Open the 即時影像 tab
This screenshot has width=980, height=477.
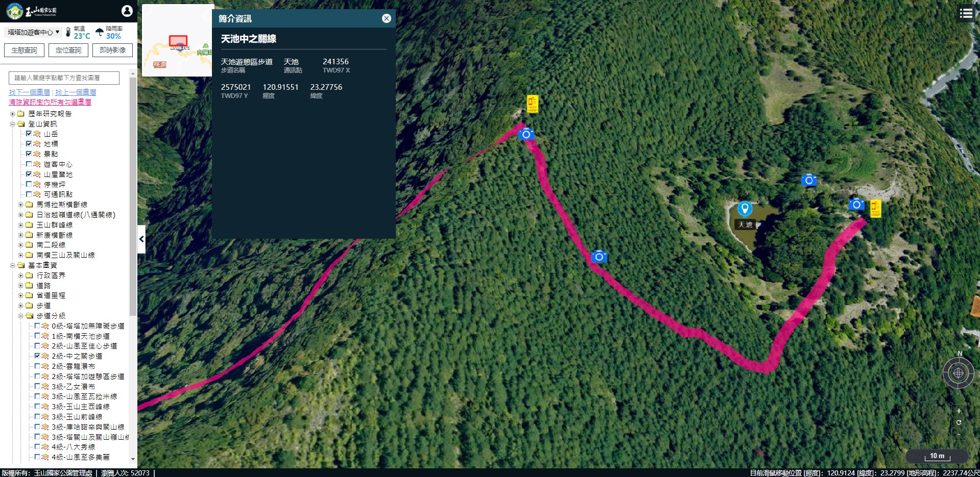(x=113, y=50)
